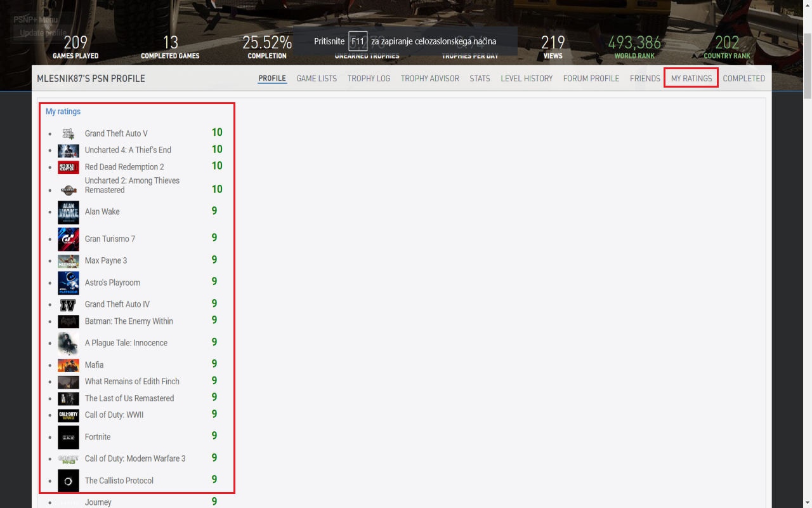The image size is (812, 508).
Task: Select the Mafia game thumbnail
Action: pyautogui.click(x=69, y=365)
